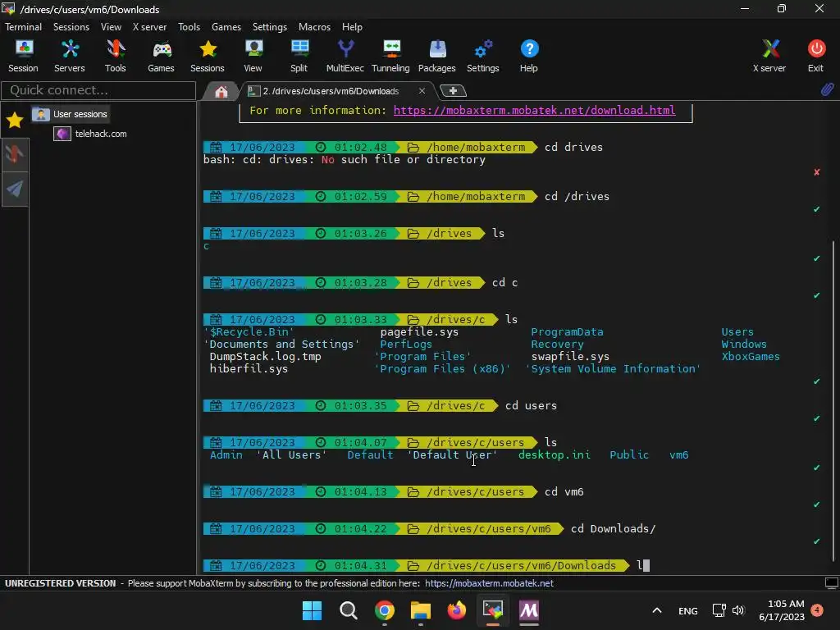
Task: Start the X server toolbar icon
Action: click(769, 56)
